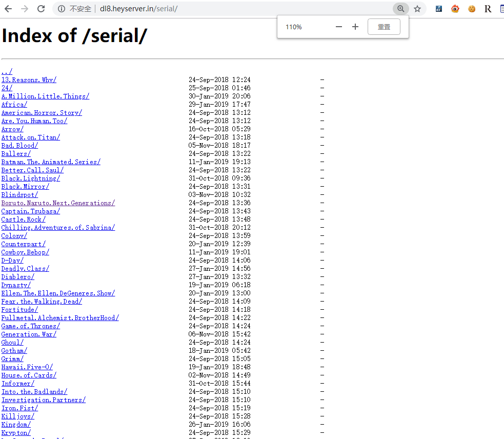This screenshot has width=504, height=439.
Task: Open the Game.of.Thrones directory
Action: click(x=30, y=326)
